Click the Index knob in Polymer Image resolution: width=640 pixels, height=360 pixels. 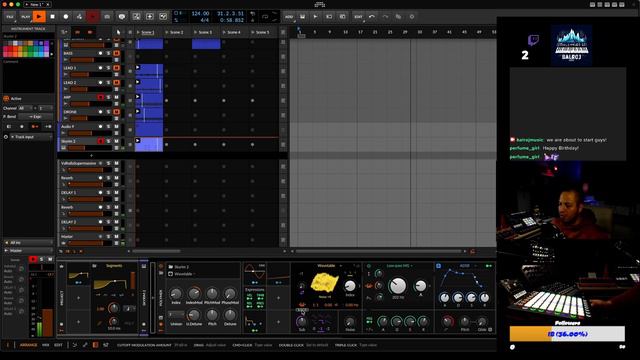[x=176, y=294]
